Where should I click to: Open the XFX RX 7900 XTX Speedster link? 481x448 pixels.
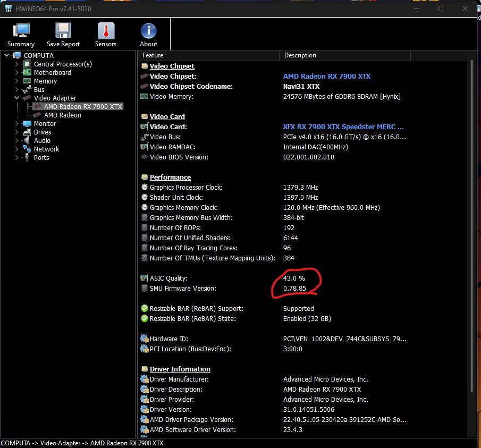point(343,126)
